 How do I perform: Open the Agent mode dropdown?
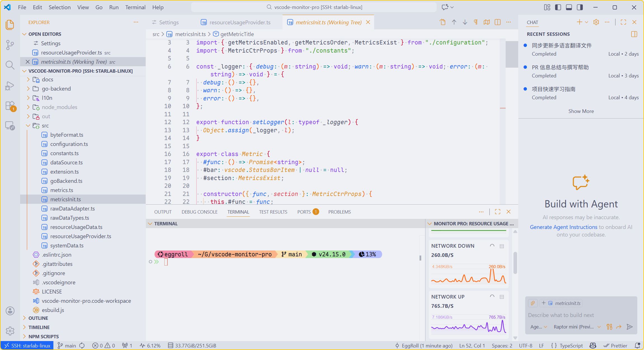point(539,327)
